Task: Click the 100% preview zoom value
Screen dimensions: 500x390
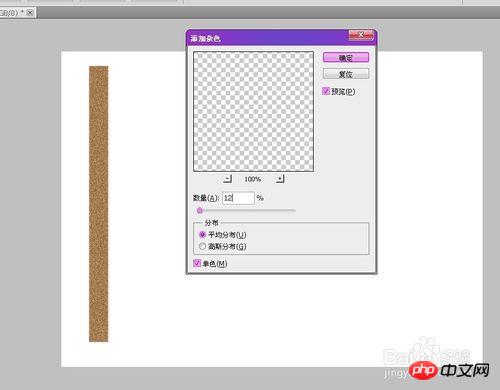Action: tap(253, 179)
